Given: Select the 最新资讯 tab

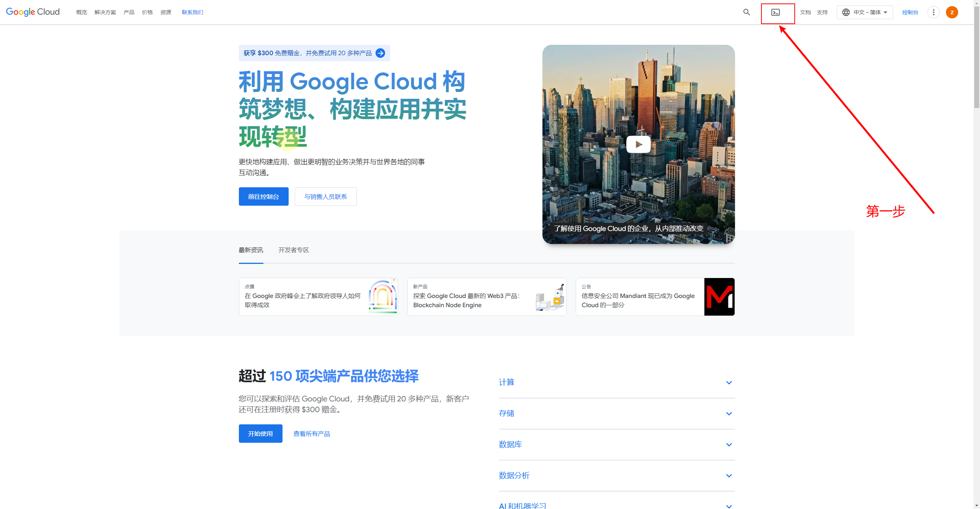Looking at the screenshot, I should (251, 250).
